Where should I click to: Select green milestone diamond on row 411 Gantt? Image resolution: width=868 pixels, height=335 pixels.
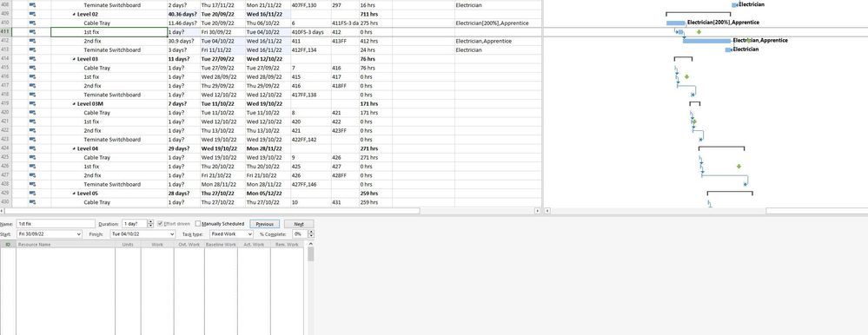(699, 32)
